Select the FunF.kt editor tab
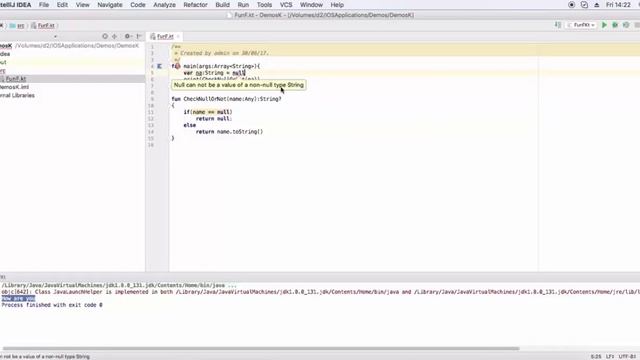 click(x=164, y=36)
